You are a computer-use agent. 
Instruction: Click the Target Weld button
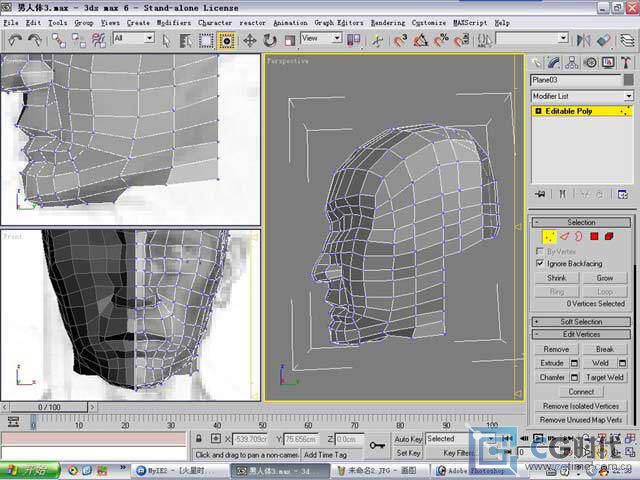(x=604, y=377)
